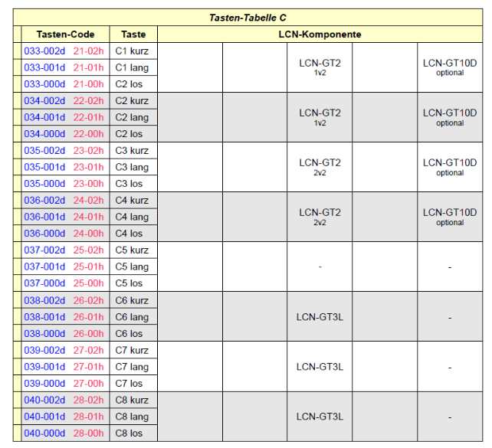This screenshot has width=492, height=448.
Task: Select LCN-GT10D optional in C3 rows
Action: point(450,167)
